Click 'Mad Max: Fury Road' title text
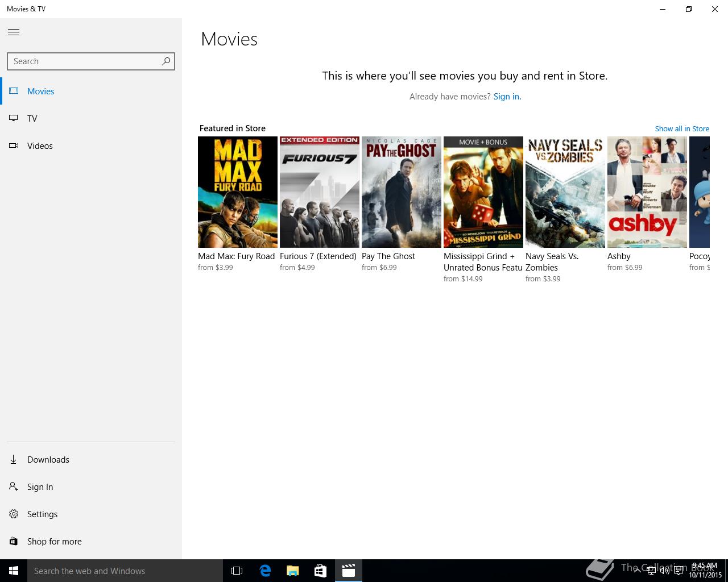 pyautogui.click(x=237, y=256)
